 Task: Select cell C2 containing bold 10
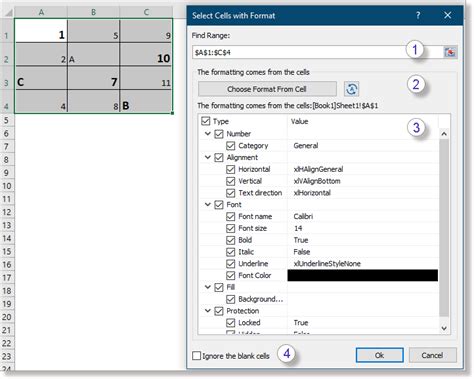click(146, 55)
